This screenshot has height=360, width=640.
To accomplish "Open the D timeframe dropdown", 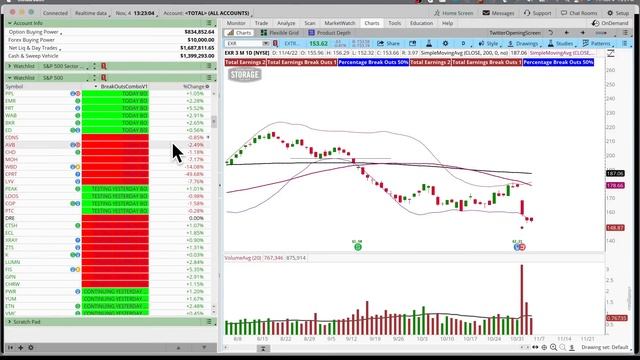I will coord(465,43).
